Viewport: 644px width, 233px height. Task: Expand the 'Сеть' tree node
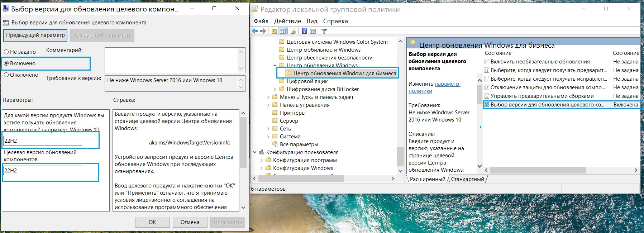pyautogui.click(x=268, y=129)
